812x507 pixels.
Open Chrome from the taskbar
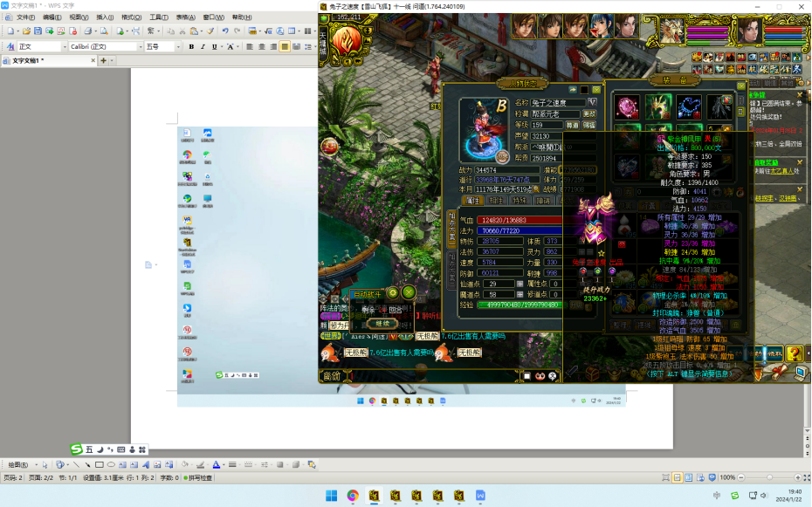coord(353,496)
